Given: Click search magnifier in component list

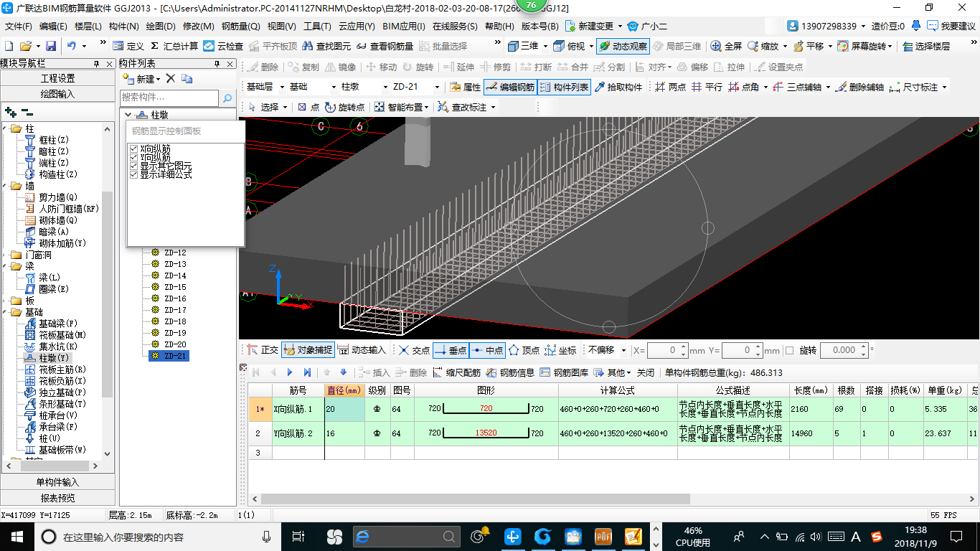Looking at the screenshot, I should pos(227,98).
